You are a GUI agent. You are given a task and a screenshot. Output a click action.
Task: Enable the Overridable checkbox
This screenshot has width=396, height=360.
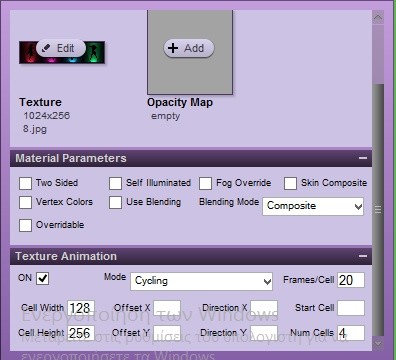pyautogui.click(x=25, y=225)
